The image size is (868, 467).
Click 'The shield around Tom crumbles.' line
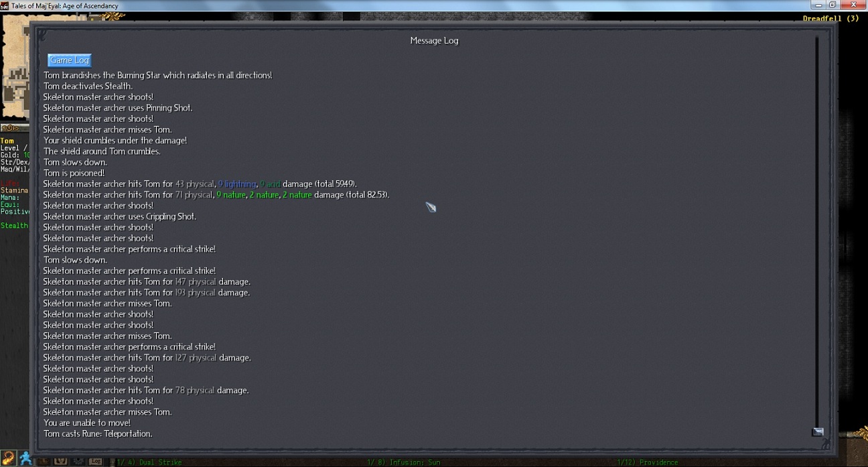(102, 151)
